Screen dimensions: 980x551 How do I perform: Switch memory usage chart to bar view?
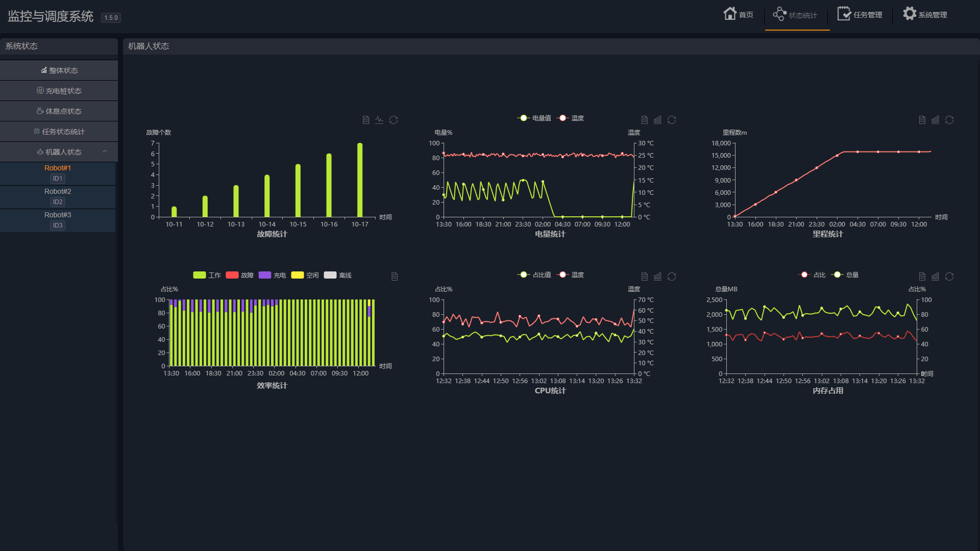point(935,277)
